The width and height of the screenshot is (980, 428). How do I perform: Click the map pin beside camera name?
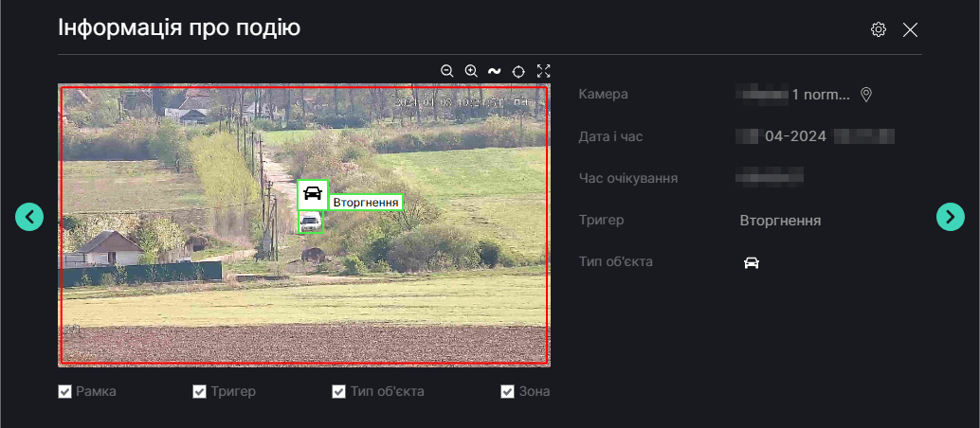coord(865,95)
